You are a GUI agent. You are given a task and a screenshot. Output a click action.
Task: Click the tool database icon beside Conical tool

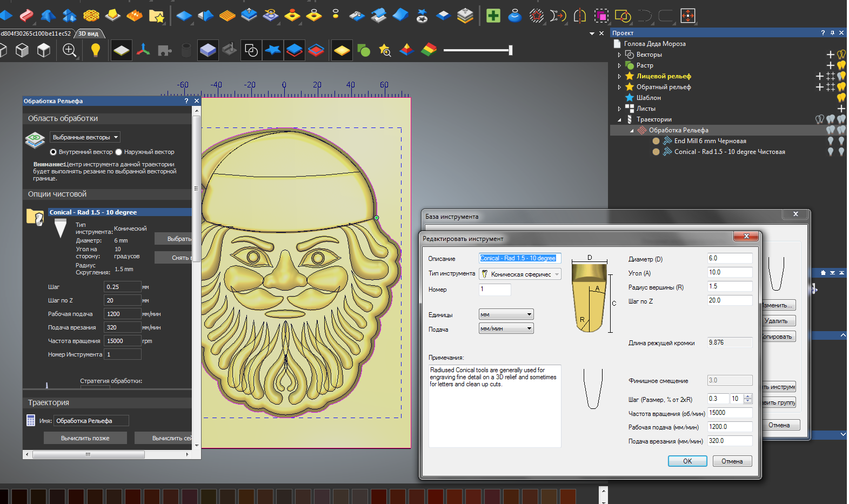click(x=35, y=217)
